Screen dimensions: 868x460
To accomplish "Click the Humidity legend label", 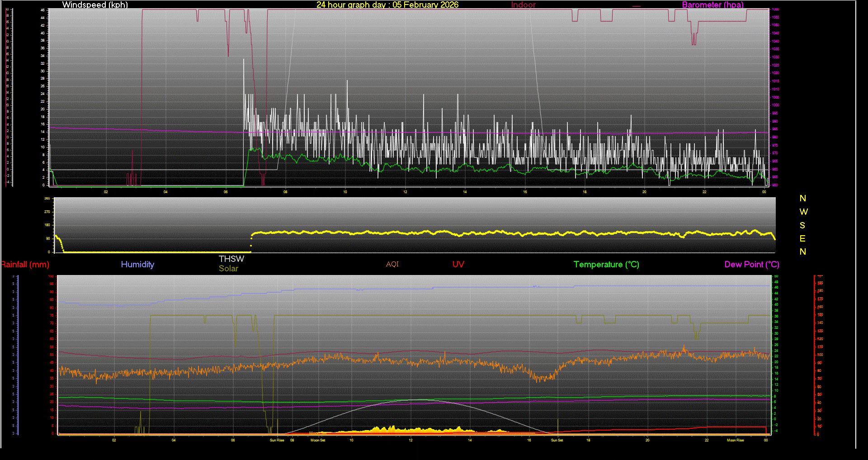I will click(x=137, y=265).
